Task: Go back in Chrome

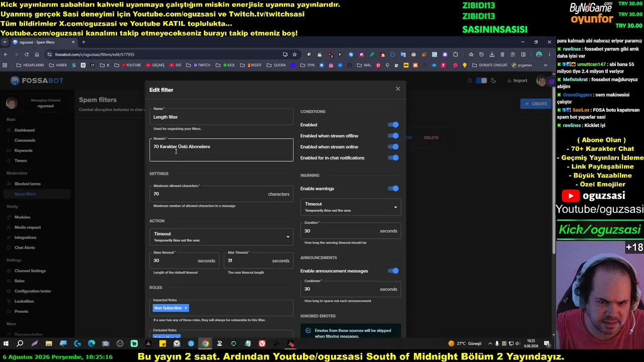Action: pos(6,54)
